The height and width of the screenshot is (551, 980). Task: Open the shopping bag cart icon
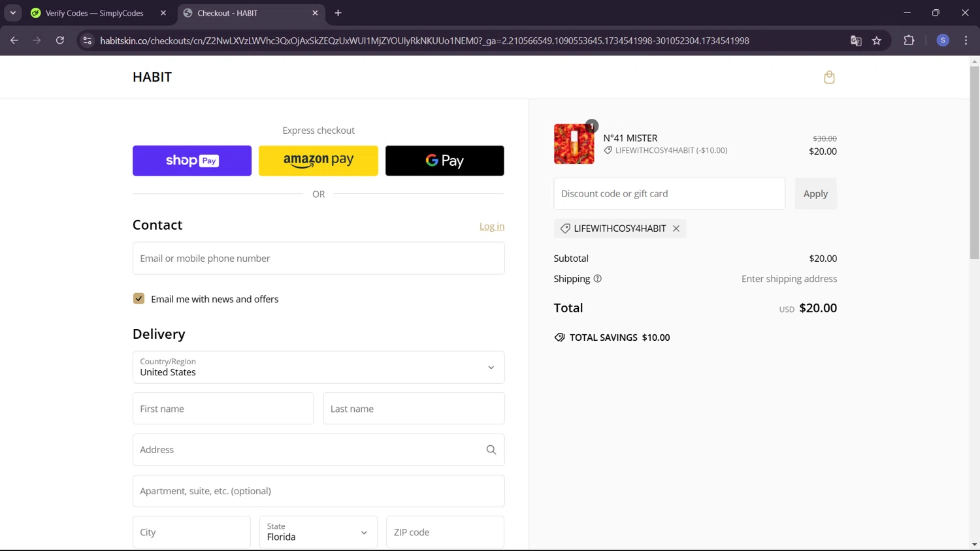(829, 77)
